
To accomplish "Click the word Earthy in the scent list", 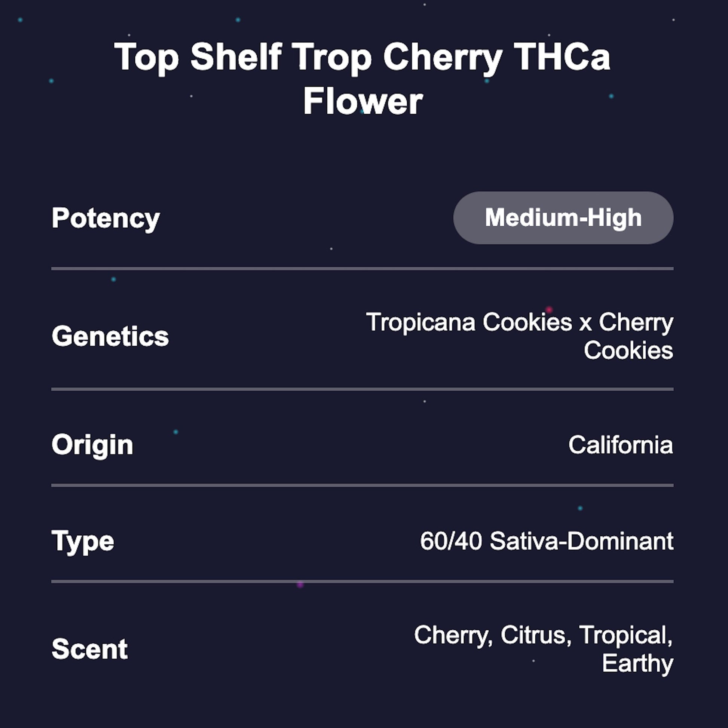I will click(x=637, y=663).
